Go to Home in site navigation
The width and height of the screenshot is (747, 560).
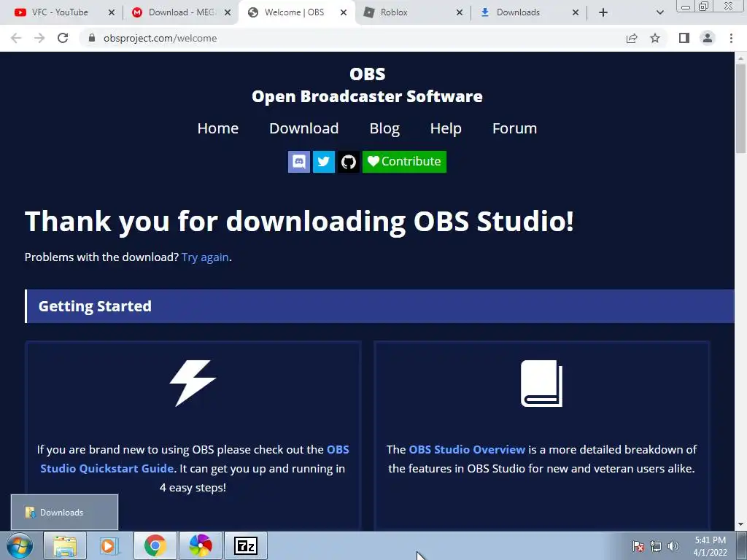[217, 128]
